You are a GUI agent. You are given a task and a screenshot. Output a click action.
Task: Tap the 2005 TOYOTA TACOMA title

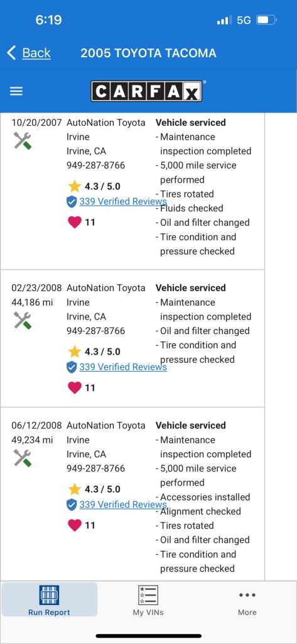[148, 53]
